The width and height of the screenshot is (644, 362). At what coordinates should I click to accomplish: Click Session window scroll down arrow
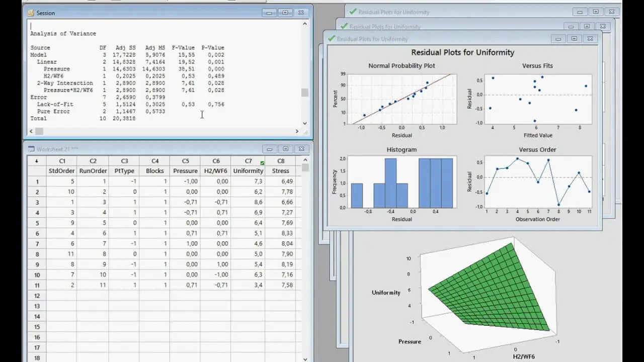[305, 123]
